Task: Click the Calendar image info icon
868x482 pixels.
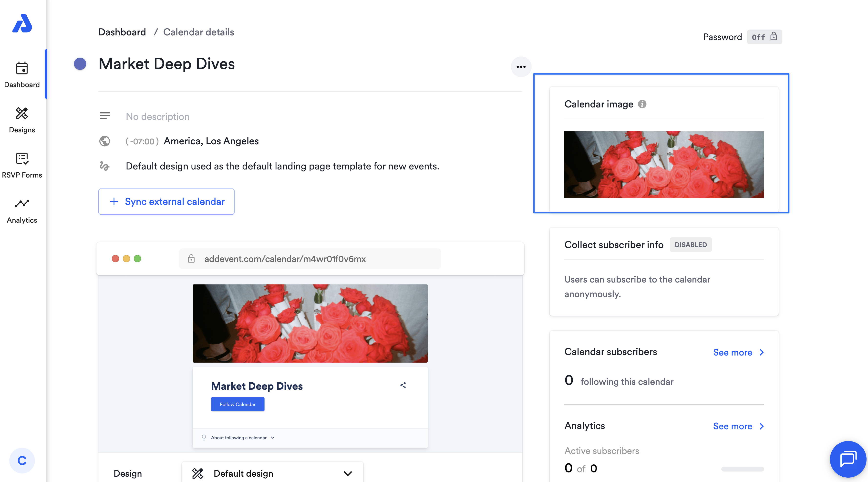Action: [642, 104]
